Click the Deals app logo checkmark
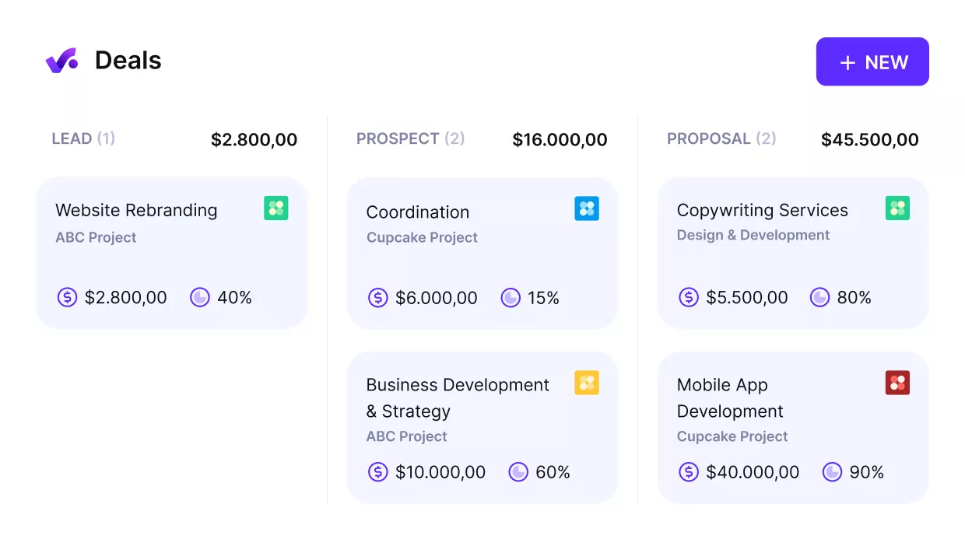This screenshot has height=560, width=965. click(x=61, y=60)
